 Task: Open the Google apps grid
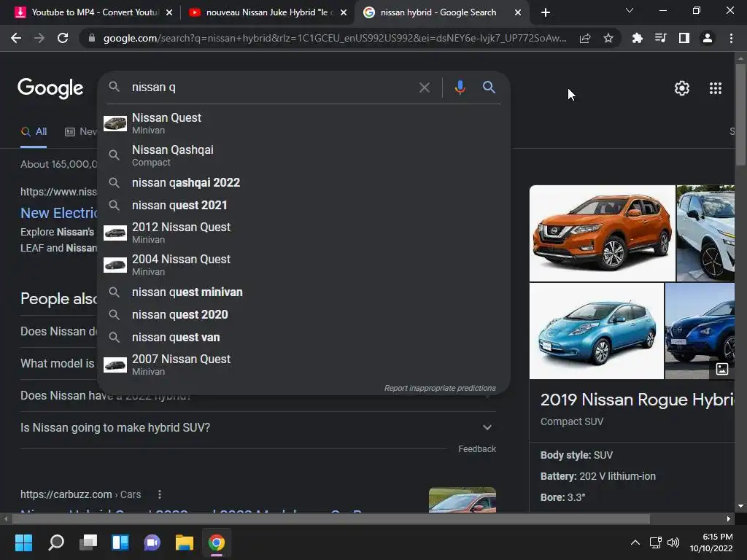point(715,88)
